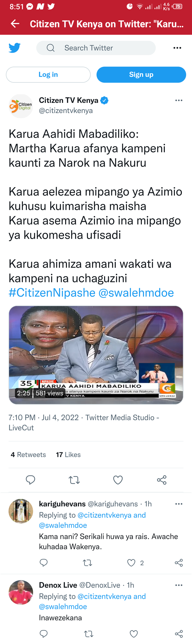Expand more options on Citizen TV tweet

[x=179, y=100]
